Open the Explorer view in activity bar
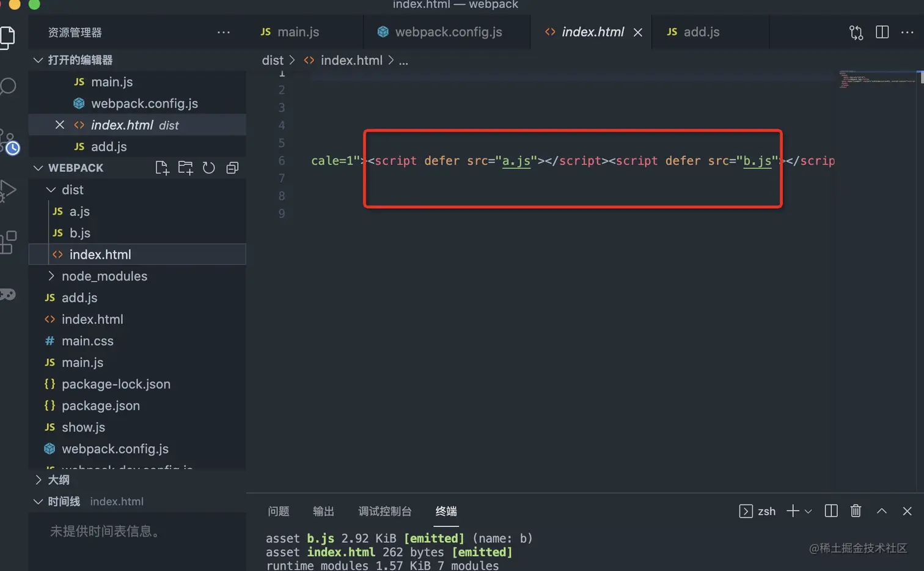Image resolution: width=924 pixels, height=571 pixels. point(7,38)
